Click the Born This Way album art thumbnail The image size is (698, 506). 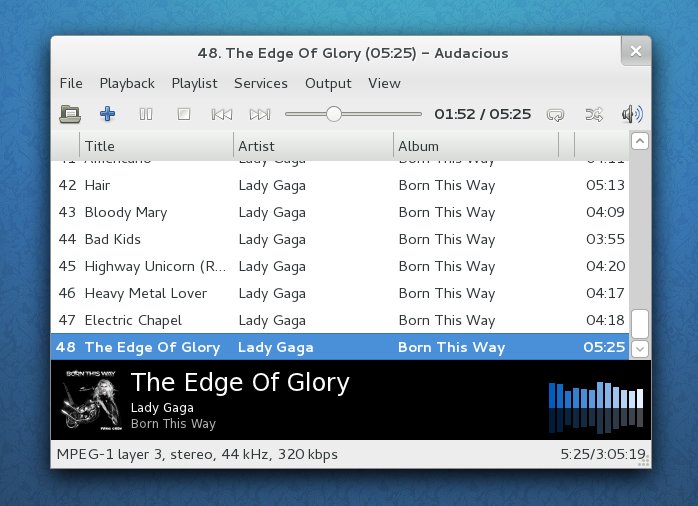[x=91, y=400]
